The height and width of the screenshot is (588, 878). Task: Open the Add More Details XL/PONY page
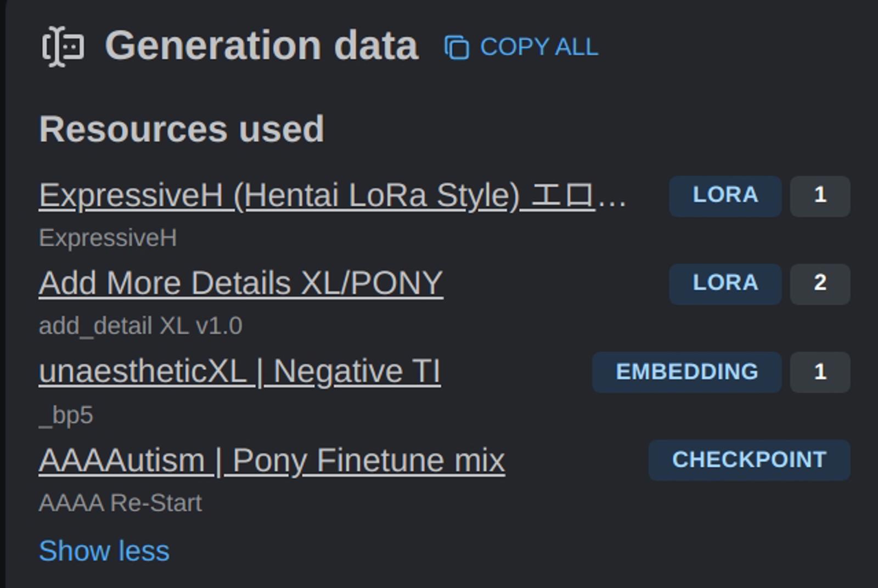tap(240, 283)
